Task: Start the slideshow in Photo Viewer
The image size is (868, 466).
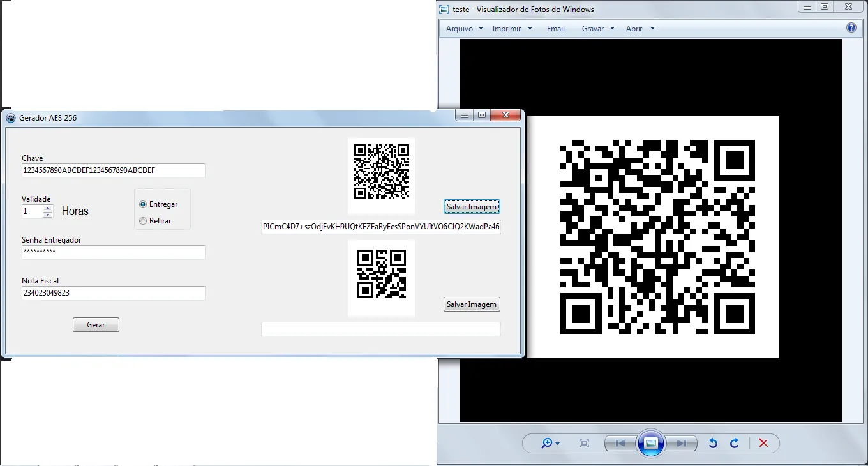Action: (x=651, y=443)
